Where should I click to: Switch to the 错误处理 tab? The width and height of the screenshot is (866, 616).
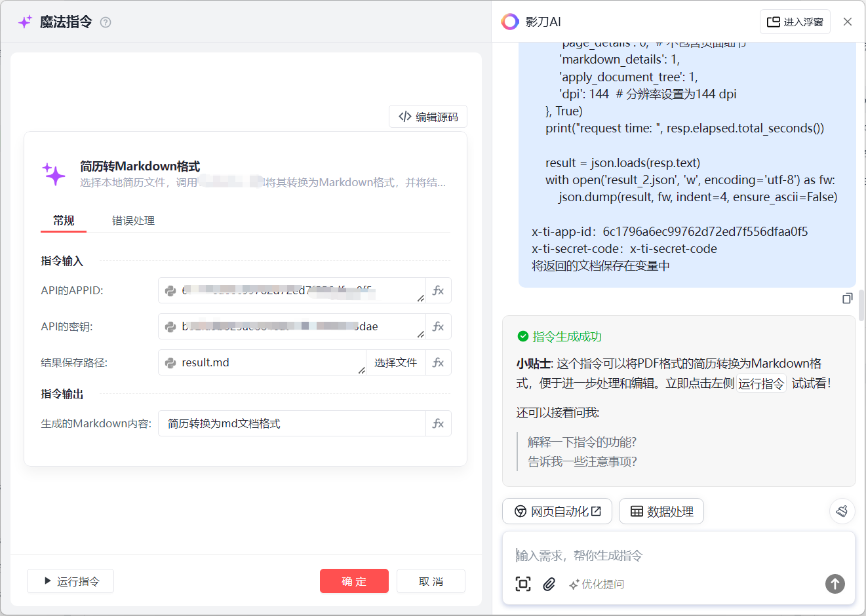tap(133, 220)
